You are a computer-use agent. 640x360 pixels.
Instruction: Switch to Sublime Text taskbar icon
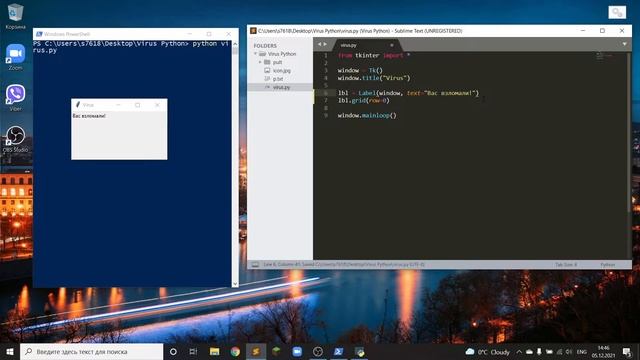click(x=256, y=351)
